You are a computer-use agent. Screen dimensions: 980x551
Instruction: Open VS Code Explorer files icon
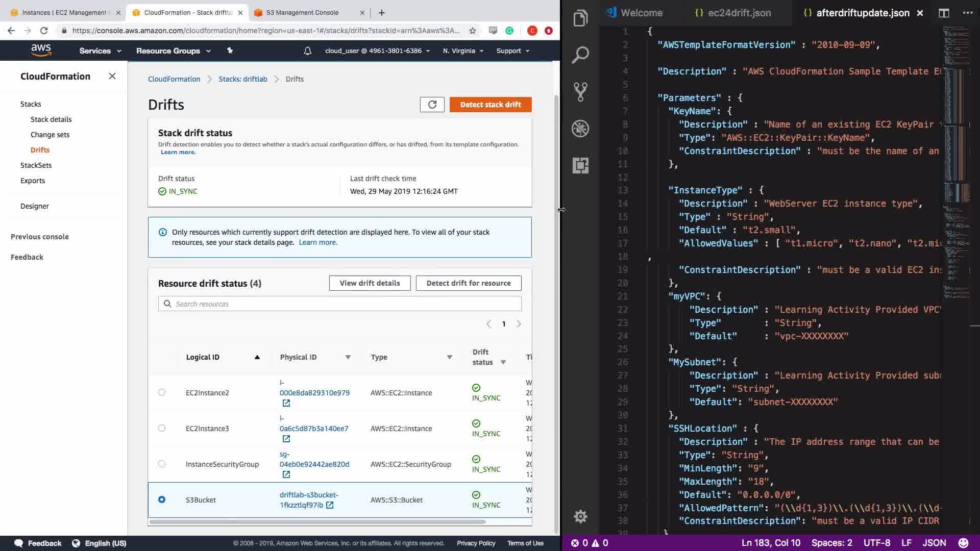pyautogui.click(x=580, y=18)
